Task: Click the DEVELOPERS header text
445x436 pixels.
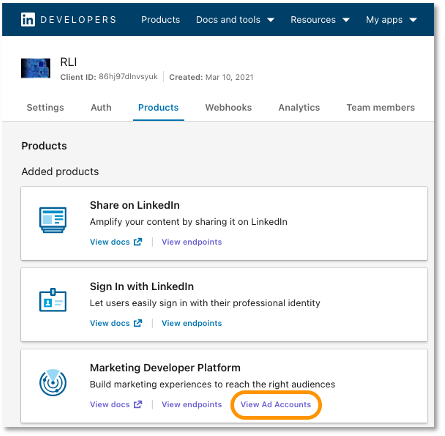Action: click(x=78, y=20)
